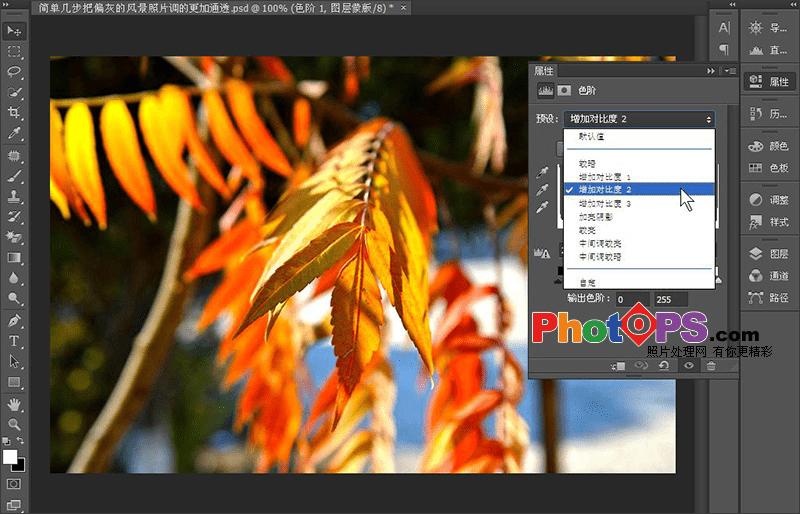The height and width of the screenshot is (514, 800).
Task: Select the Spot Healing Brush tool
Action: pos(14,156)
